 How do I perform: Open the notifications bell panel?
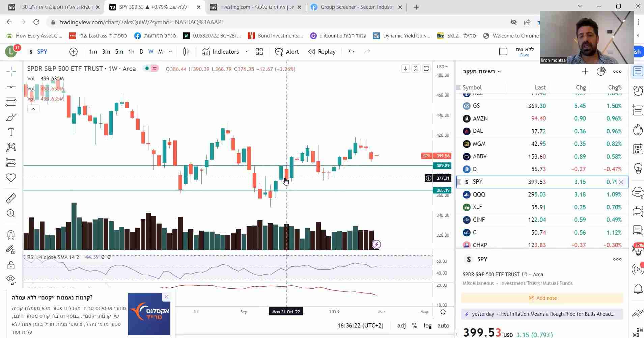pos(638,289)
